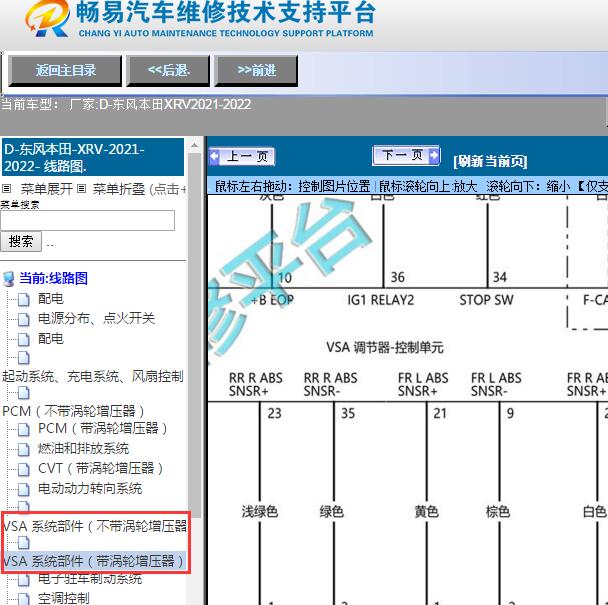The height and width of the screenshot is (605, 608).
Task: Click the 浅绿色 wire color label
Action: click(259, 512)
